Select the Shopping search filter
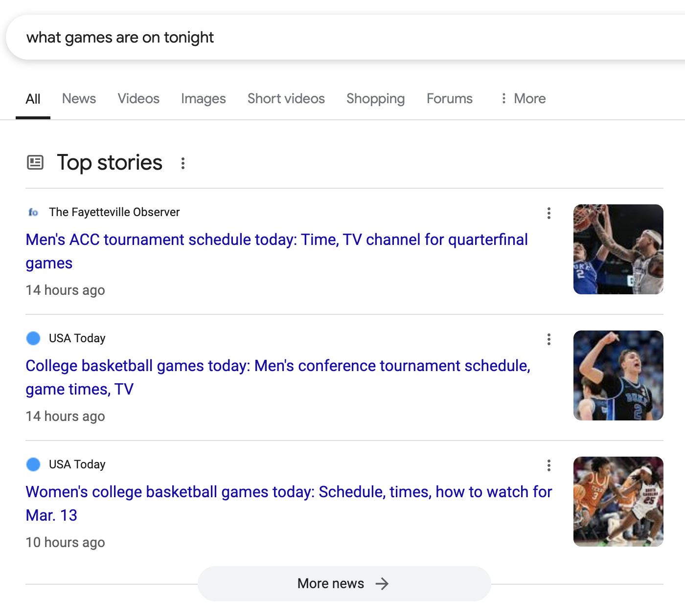685x616 pixels. tap(375, 99)
